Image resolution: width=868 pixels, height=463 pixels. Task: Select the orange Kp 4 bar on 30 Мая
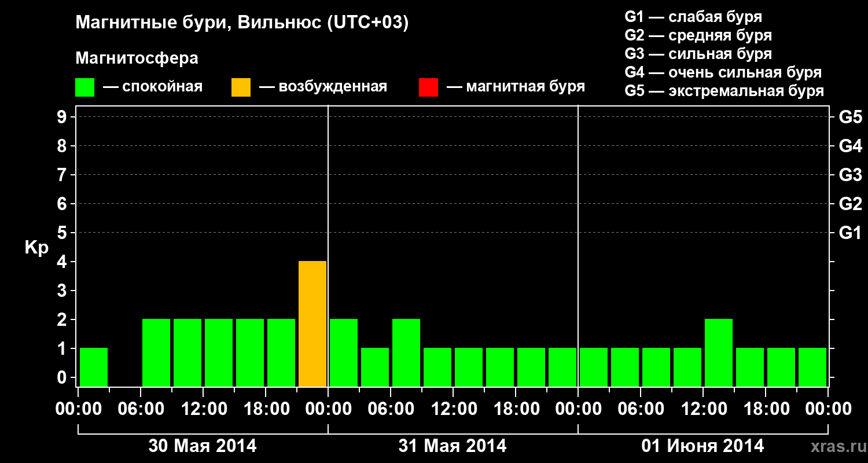click(x=312, y=324)
